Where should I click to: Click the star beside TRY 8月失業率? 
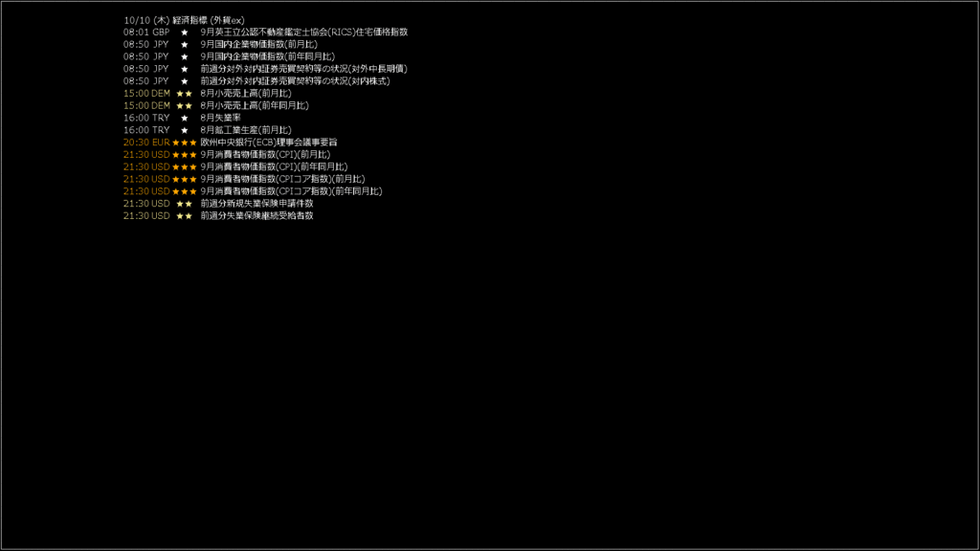coord(185,118)
